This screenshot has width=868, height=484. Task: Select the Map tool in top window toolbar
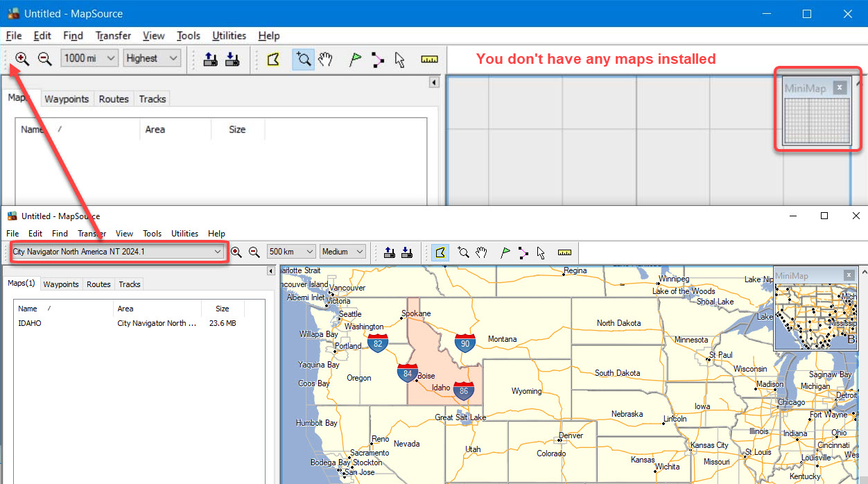click(x=273, y=59)
